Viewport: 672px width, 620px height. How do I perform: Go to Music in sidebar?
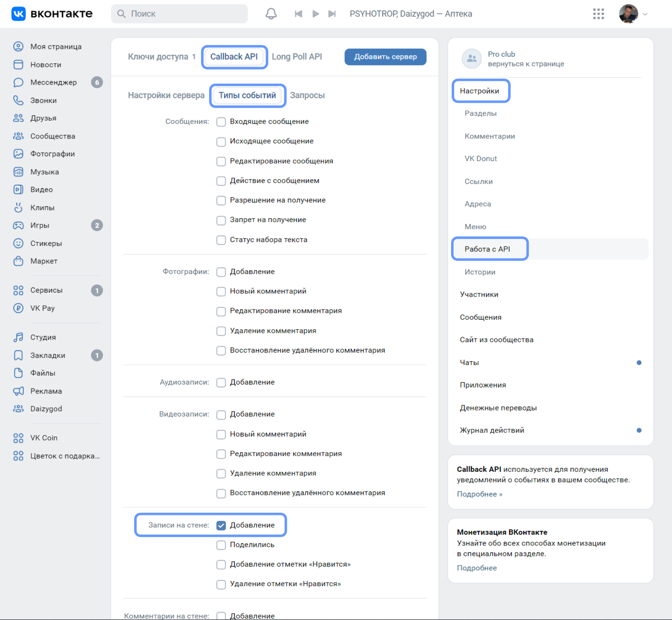click(44, 172)
